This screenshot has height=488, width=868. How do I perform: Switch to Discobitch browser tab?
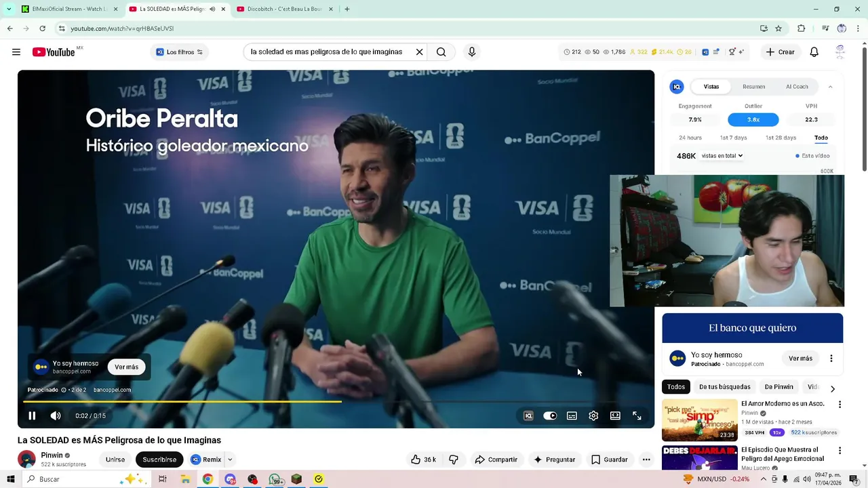click(284, 9)
